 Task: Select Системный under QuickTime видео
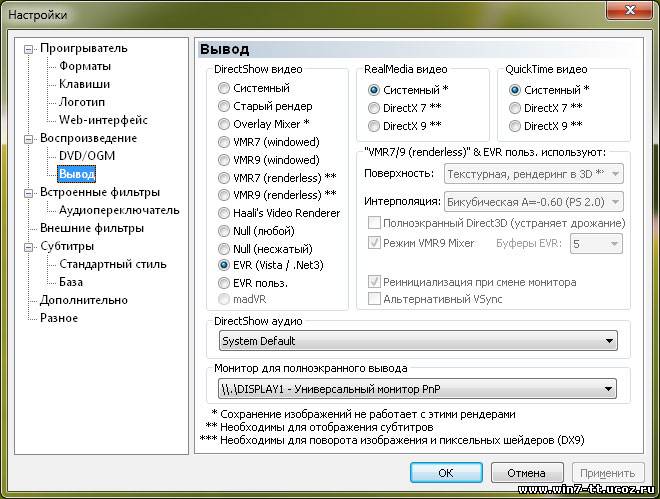514,90
